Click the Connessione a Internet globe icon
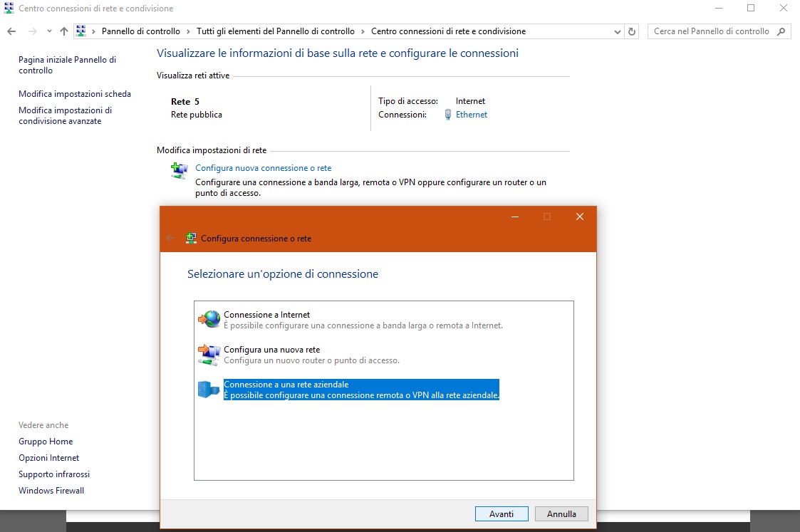 click(x=209, y=320)
